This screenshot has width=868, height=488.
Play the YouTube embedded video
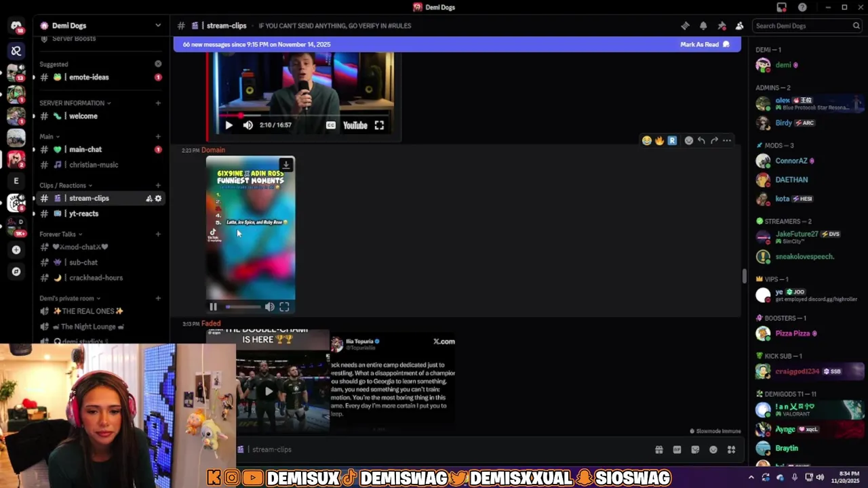(229, 125)
